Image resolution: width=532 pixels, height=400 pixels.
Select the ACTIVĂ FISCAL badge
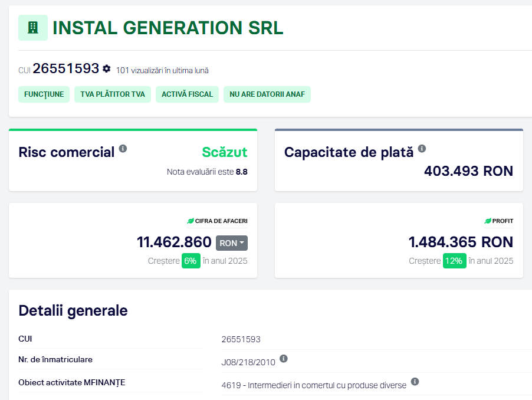[x=188, y=94]
